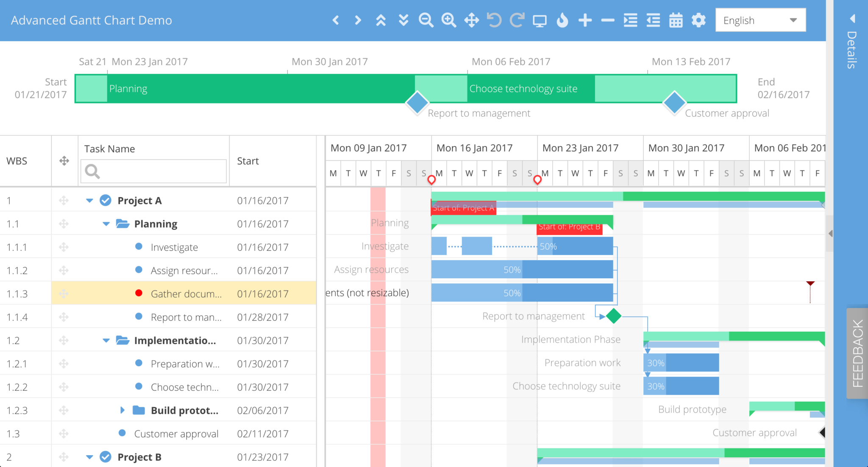The image size is (868, 467).
Task: Click the indent task icon
Action: (630, 20)
